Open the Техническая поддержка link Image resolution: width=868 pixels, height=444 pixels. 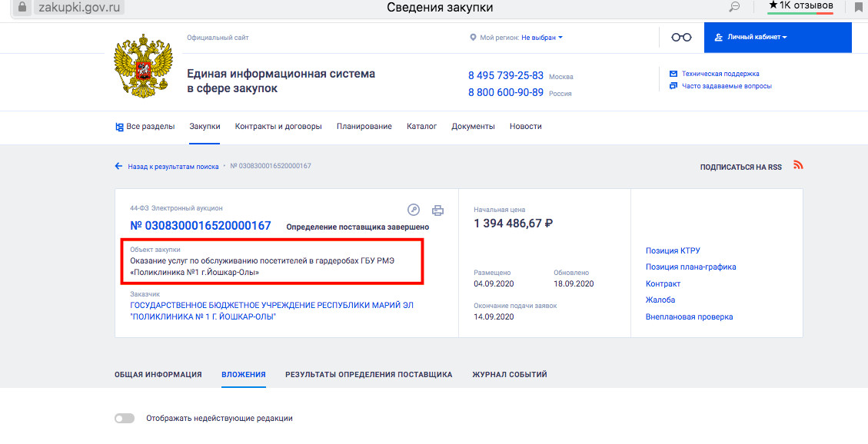coord(720,74)
